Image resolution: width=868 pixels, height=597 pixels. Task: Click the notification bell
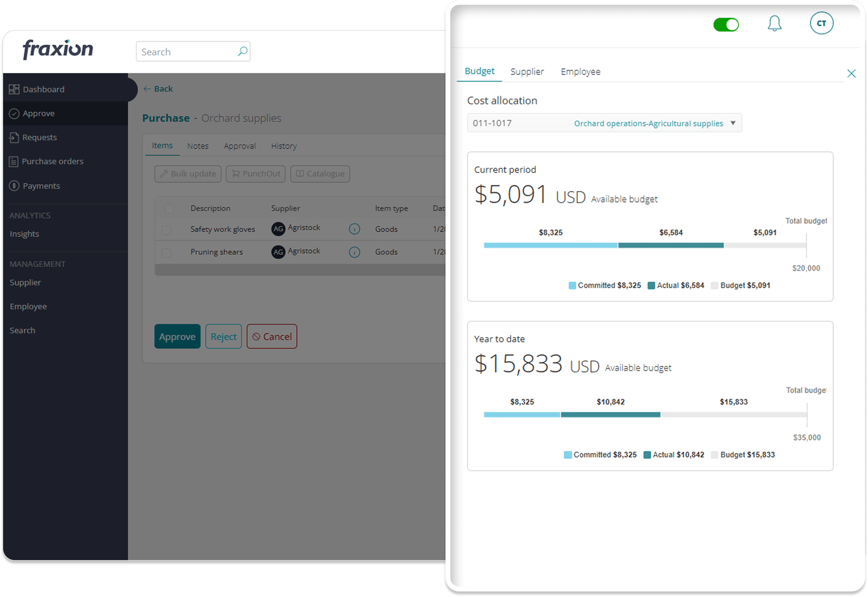click(775, 24)
